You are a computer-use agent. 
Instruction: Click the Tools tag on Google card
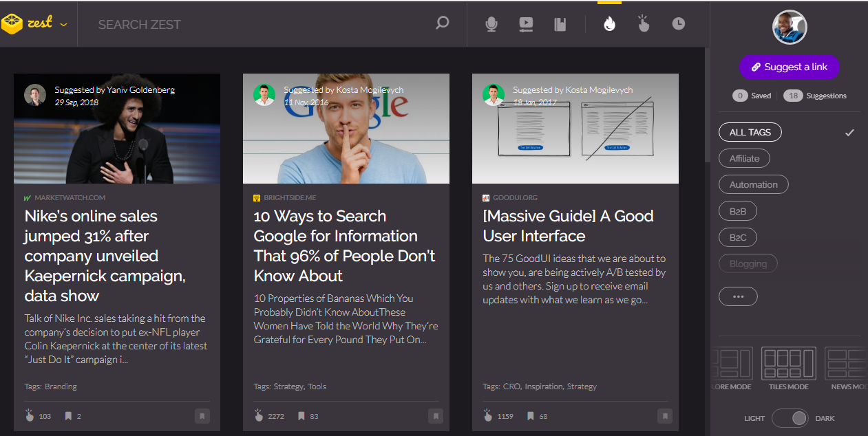[x=317, y=386]
